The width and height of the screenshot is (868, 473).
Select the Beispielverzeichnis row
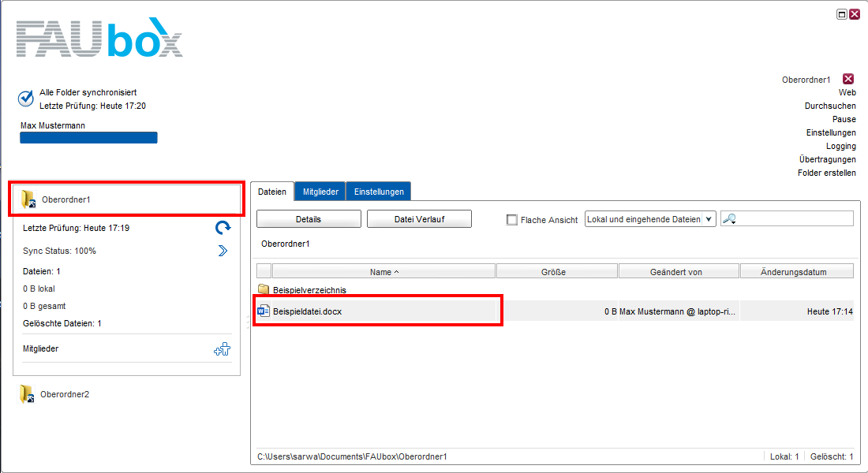point(555,290)
